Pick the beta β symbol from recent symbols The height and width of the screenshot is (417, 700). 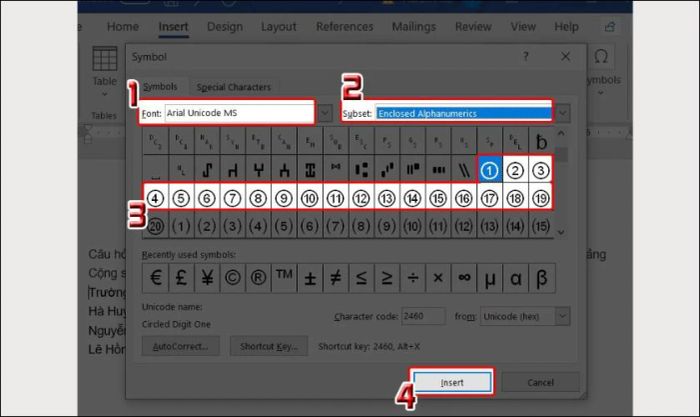(x=541, y=278)
